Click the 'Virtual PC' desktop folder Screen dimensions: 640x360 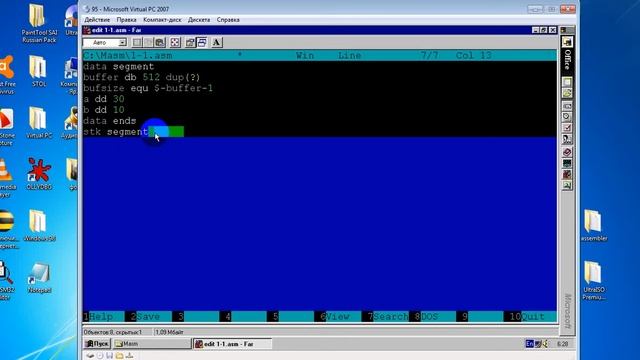pyautogui.click(x=38, y=122)
